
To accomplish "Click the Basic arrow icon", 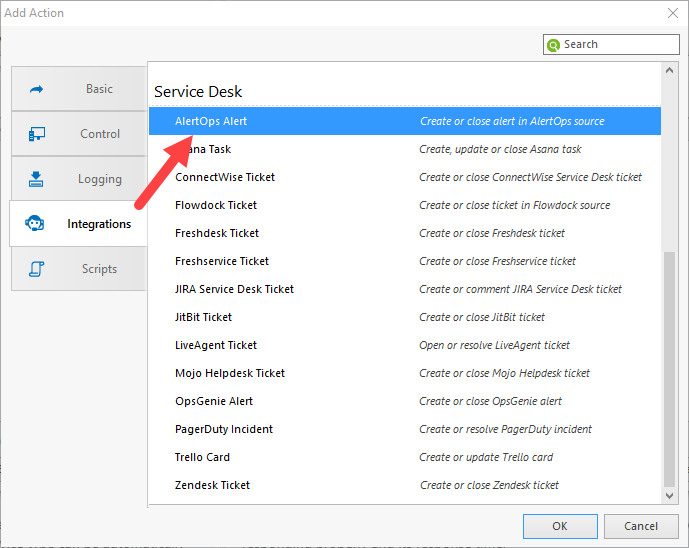I will 36,89.
